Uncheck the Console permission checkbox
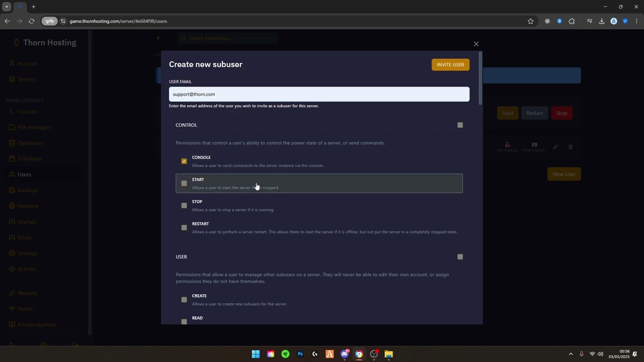 184,161
